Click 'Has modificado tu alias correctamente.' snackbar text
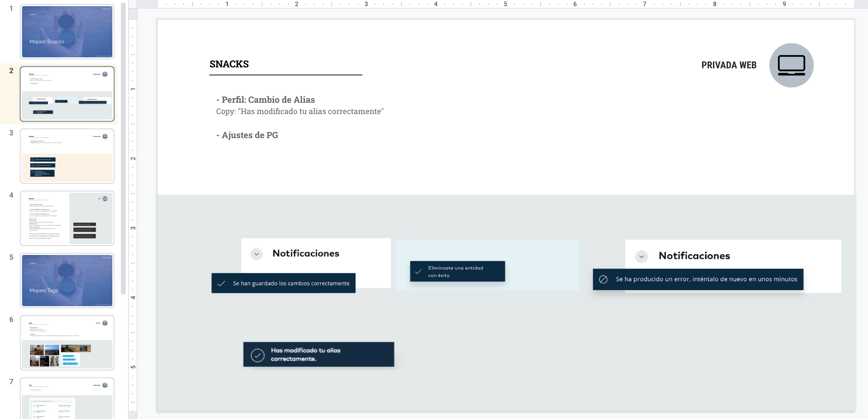Screen dimensions: 868x419 click(306, 354)
